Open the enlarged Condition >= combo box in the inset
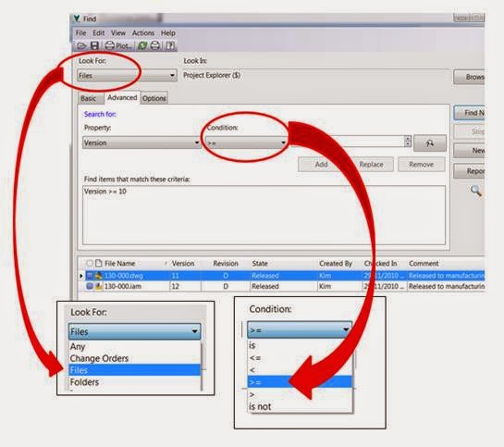 pos(300,329)
